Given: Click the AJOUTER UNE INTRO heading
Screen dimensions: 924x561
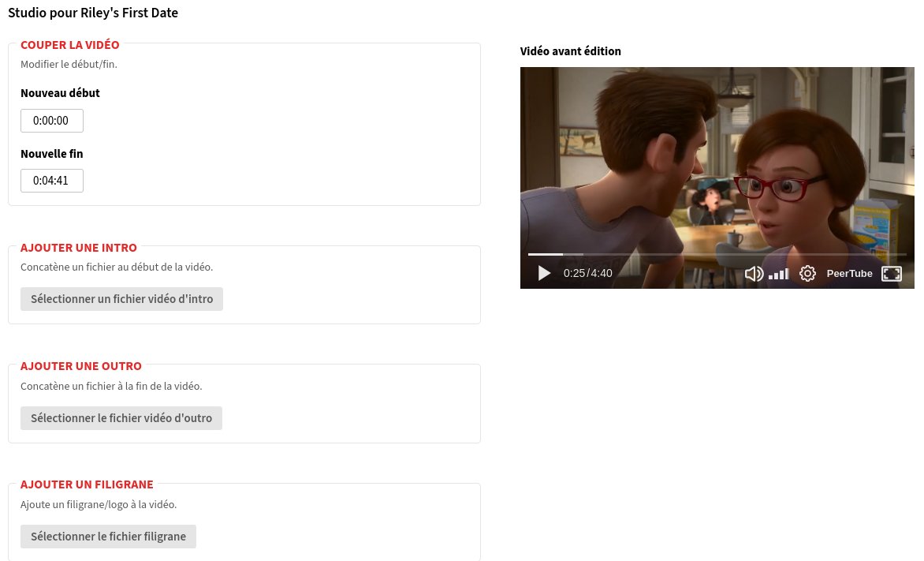Looking at the screenshot, I should click(78, 248).
